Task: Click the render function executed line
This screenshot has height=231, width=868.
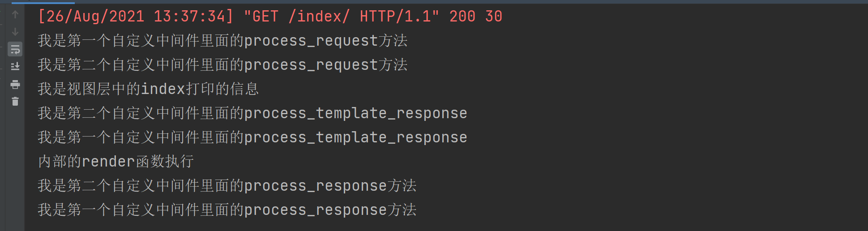Action: click(x=116, y=162)
